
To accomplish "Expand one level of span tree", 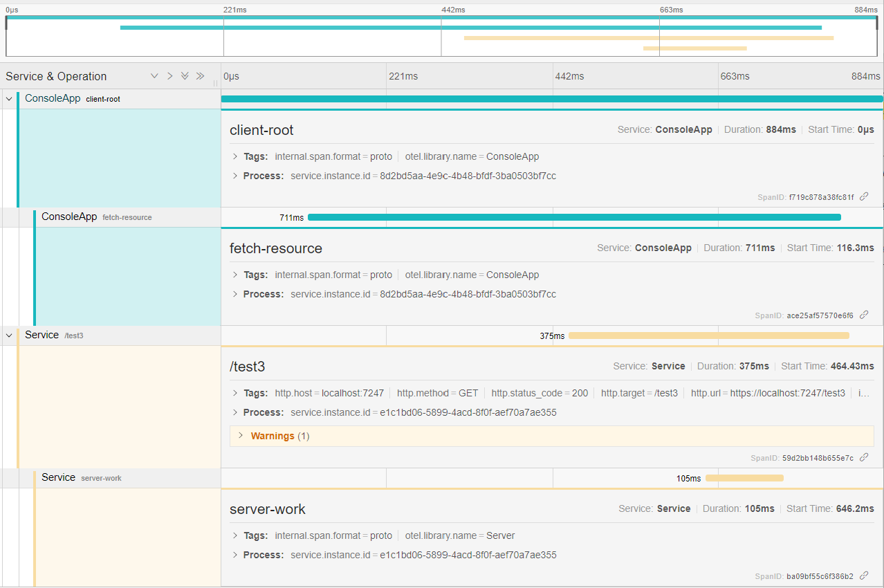I will 154,76.
